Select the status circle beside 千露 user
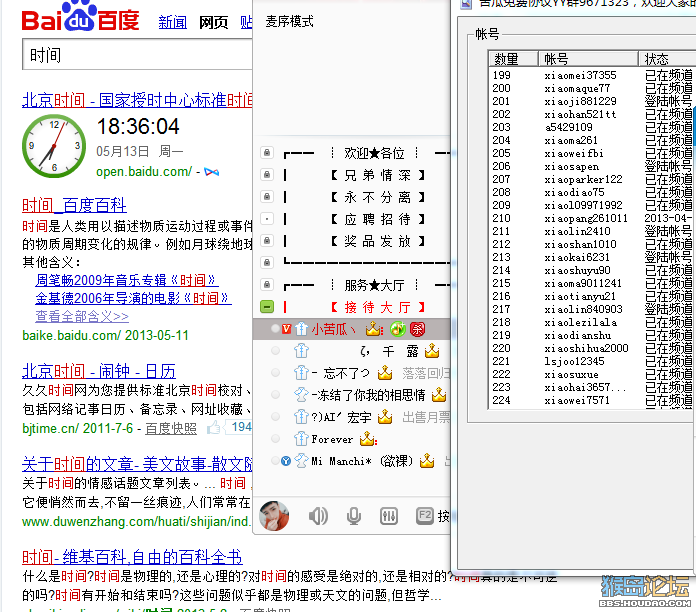This screenshot has height=612, width=696. (275, 351)
